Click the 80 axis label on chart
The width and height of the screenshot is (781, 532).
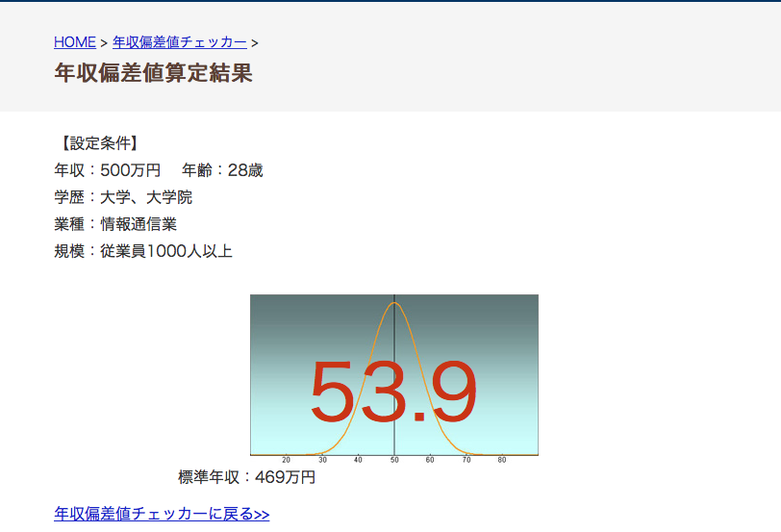[x=502, y=460]
